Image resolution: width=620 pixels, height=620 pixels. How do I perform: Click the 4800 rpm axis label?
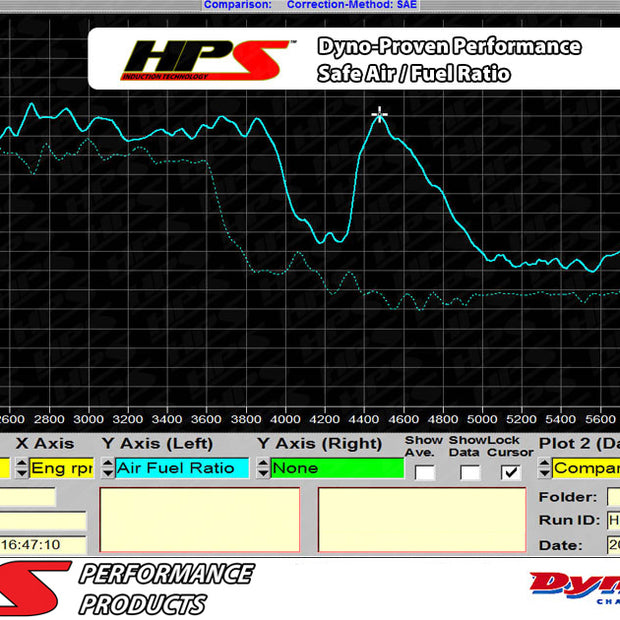click(442, 420)
